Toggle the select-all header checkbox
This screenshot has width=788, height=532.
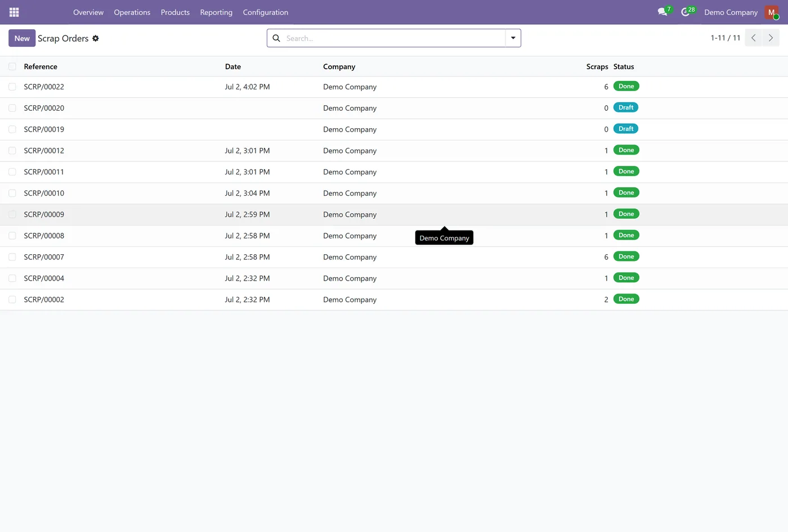(12, 66)
